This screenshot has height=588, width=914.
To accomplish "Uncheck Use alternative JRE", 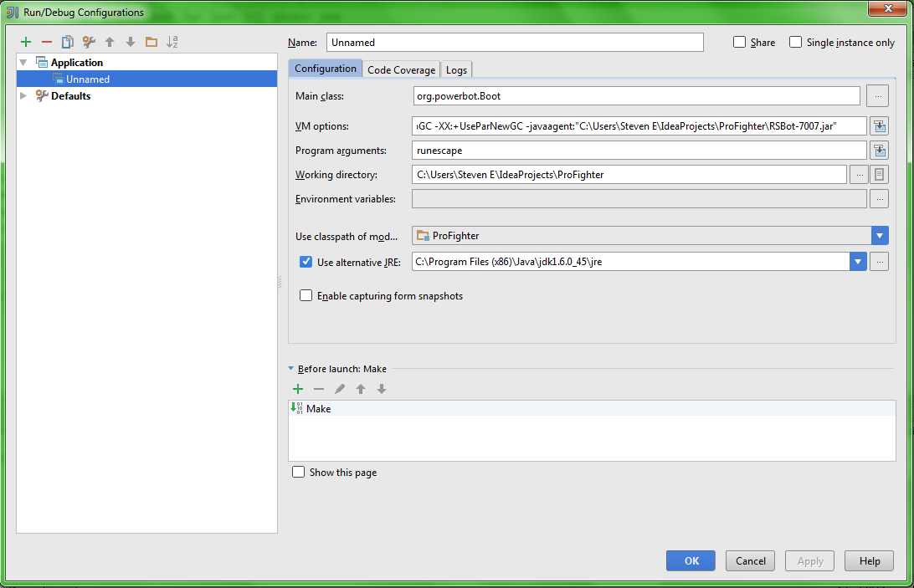I will click(x=306, y=262).
